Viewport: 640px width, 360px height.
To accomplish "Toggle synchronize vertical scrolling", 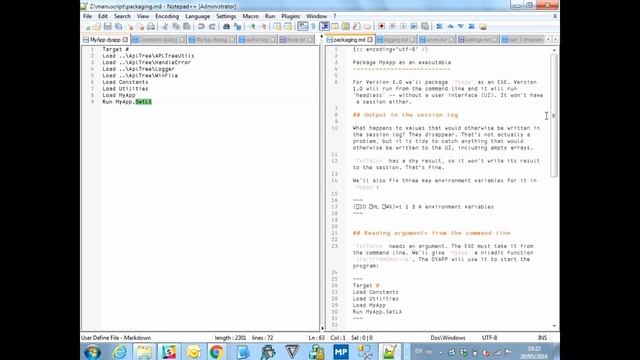I will [x=277, y=27].
